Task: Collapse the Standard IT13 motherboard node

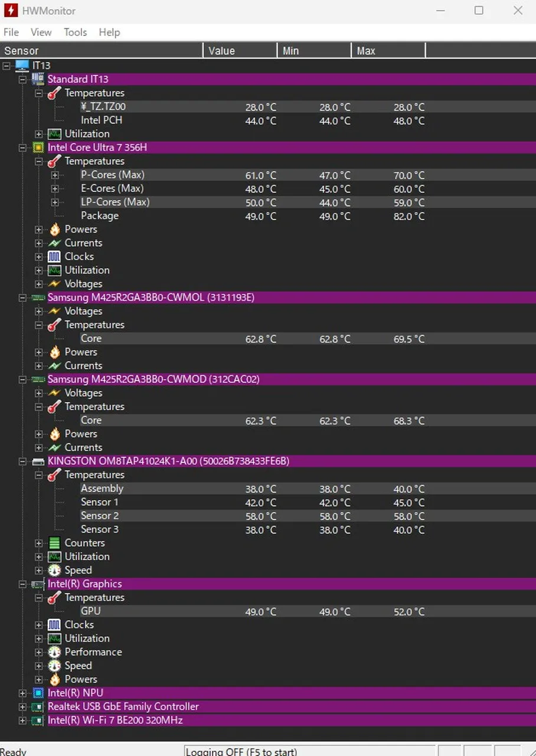Action: 22,79
